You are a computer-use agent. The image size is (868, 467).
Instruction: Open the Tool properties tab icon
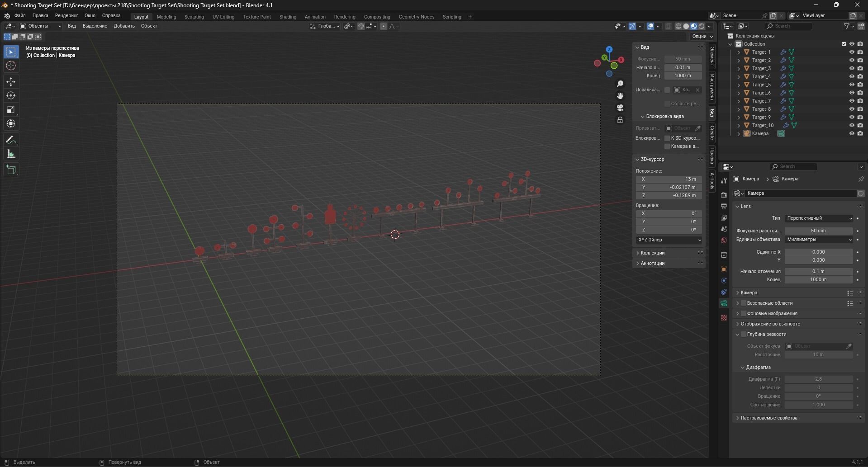point(724,180)
